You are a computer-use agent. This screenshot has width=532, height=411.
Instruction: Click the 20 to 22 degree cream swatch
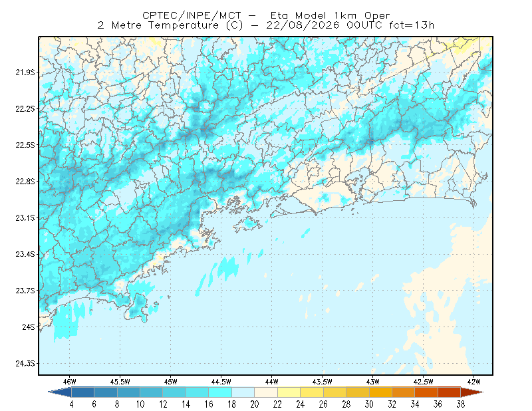266,392
